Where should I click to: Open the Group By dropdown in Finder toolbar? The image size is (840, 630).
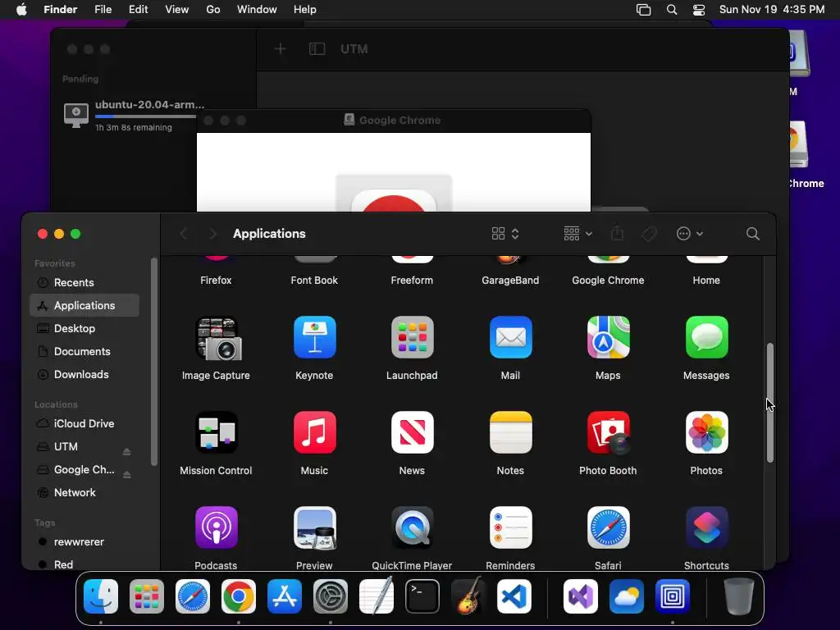pyautogui.click(x=577, y=234)
